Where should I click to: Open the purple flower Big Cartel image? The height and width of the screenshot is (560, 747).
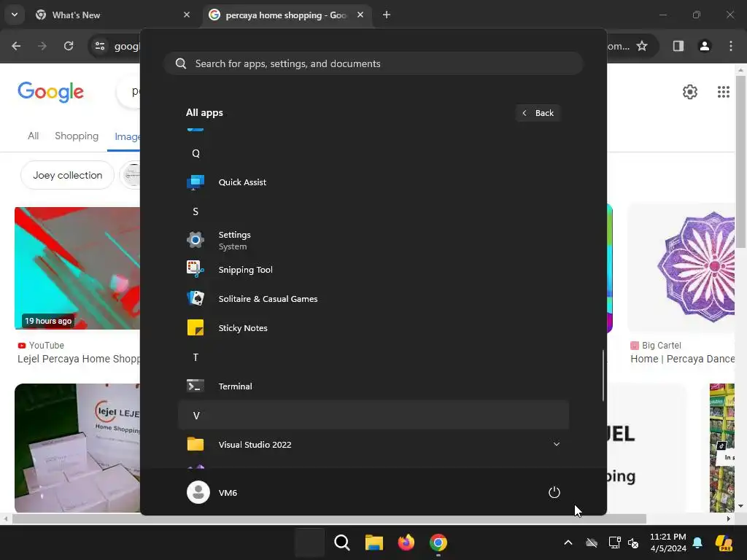[681, 267]
